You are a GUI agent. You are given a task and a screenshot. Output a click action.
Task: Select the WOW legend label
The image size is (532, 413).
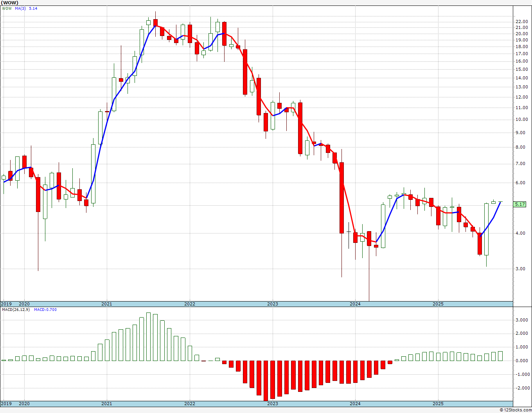pyautogui.click(x=7, y=9)
